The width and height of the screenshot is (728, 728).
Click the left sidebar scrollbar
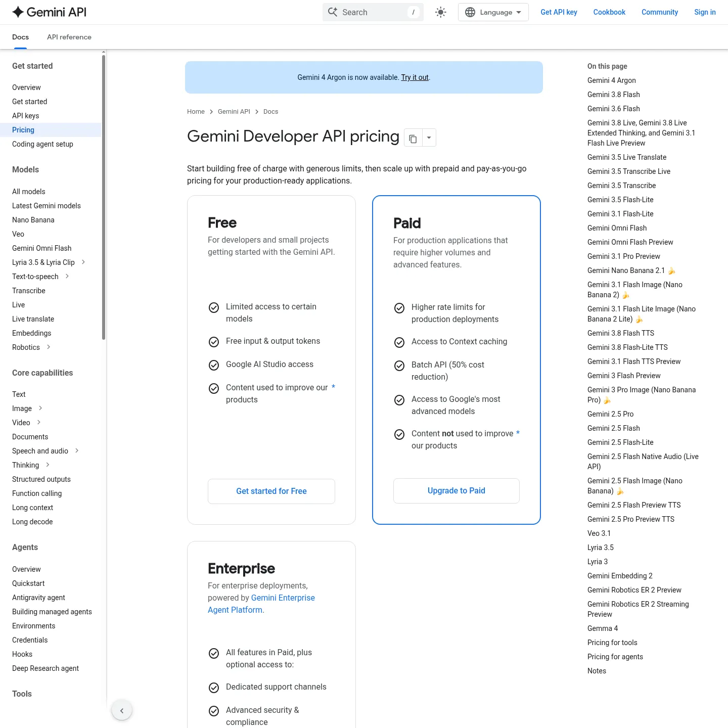point(104,197)
